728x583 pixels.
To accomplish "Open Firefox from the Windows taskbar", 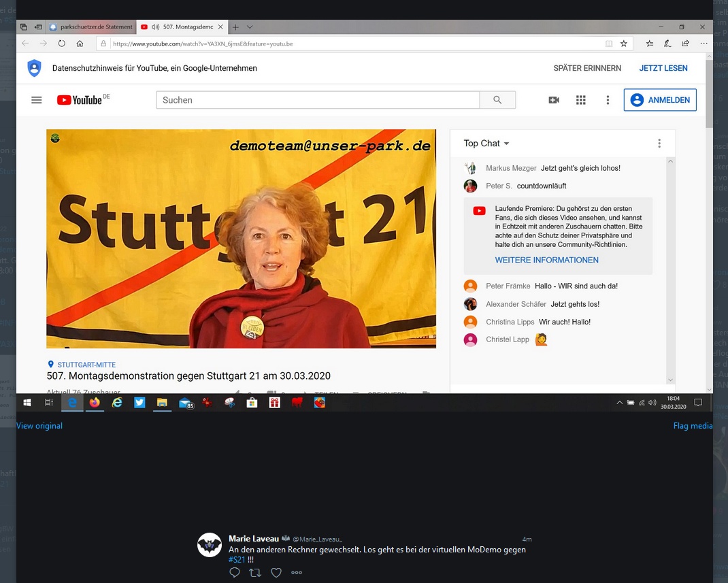I will 95,403.
